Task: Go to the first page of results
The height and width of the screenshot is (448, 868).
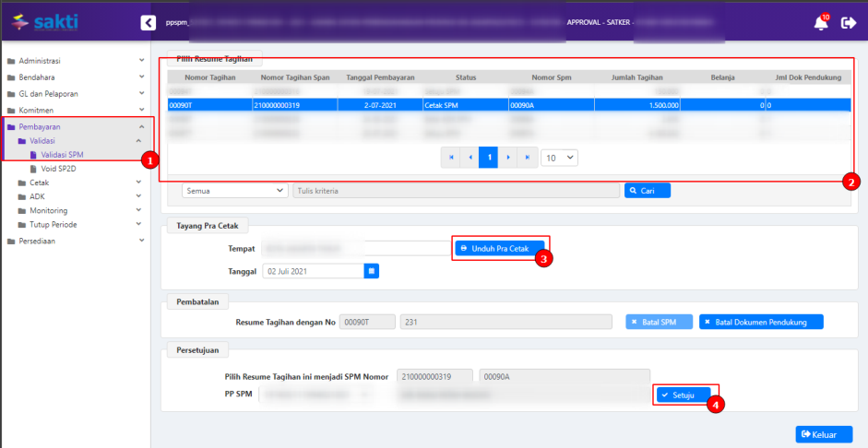Action: 452,158
